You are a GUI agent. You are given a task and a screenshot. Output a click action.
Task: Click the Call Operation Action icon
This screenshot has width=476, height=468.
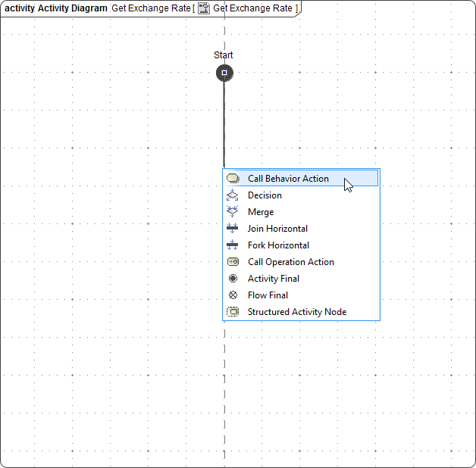pos(233,262)
